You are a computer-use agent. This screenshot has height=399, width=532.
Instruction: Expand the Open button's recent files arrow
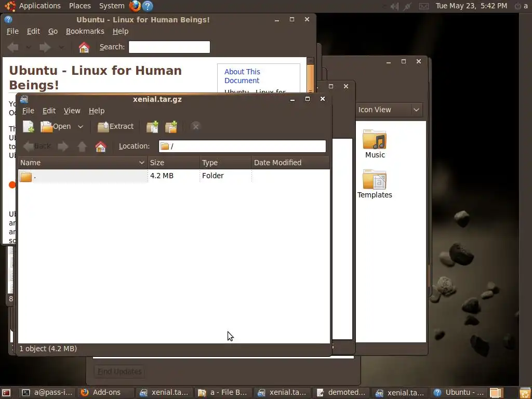[x=81, y=127]
